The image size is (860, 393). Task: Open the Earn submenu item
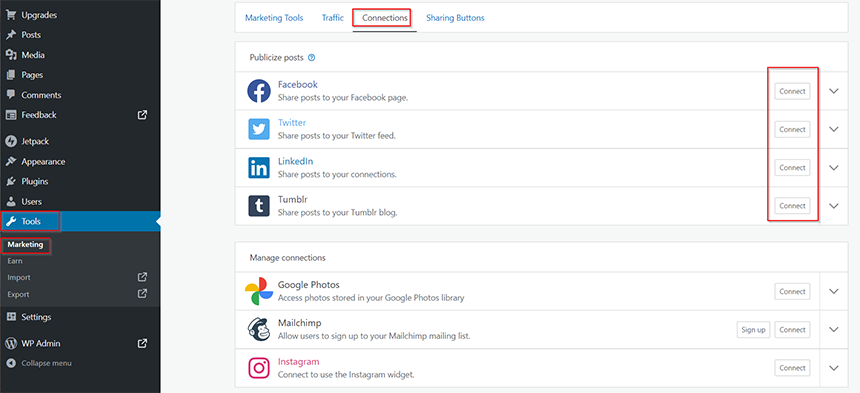tap(15, 261)
